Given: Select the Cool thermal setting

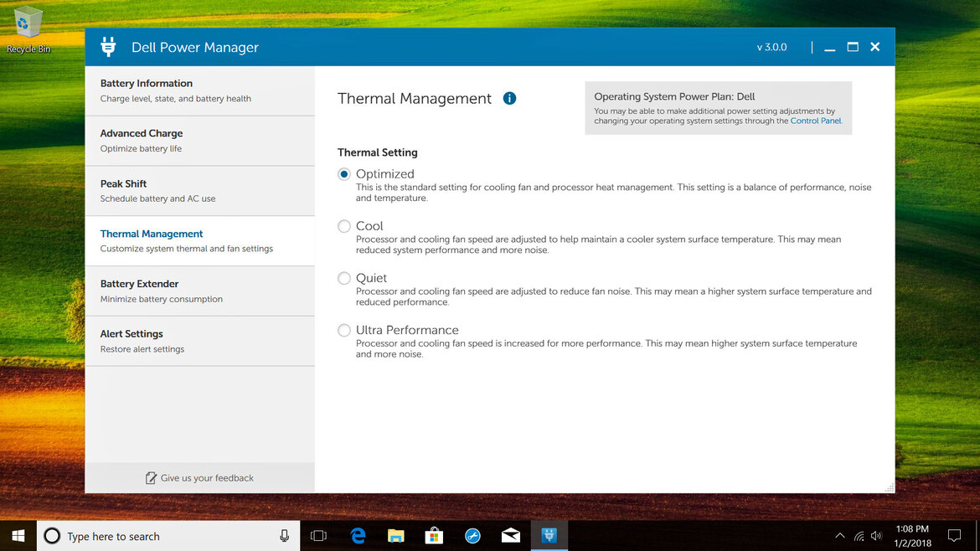Looking at the screenshot, I should point(343,226).
